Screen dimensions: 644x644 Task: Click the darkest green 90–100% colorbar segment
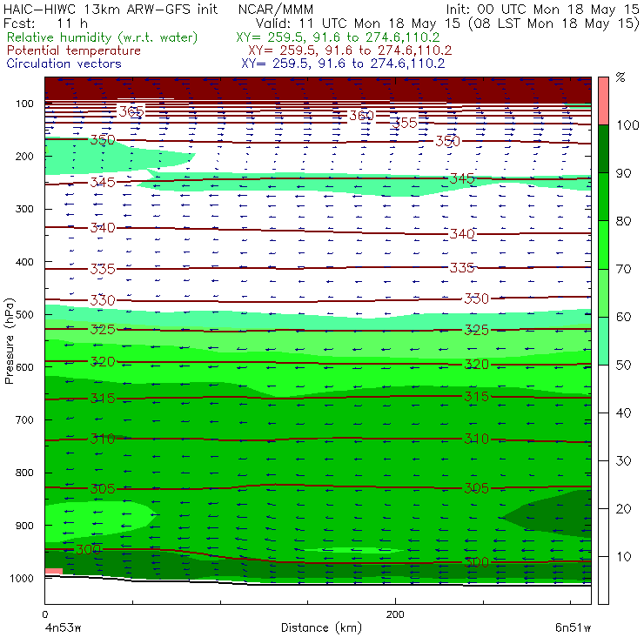[x=603, y=149]
